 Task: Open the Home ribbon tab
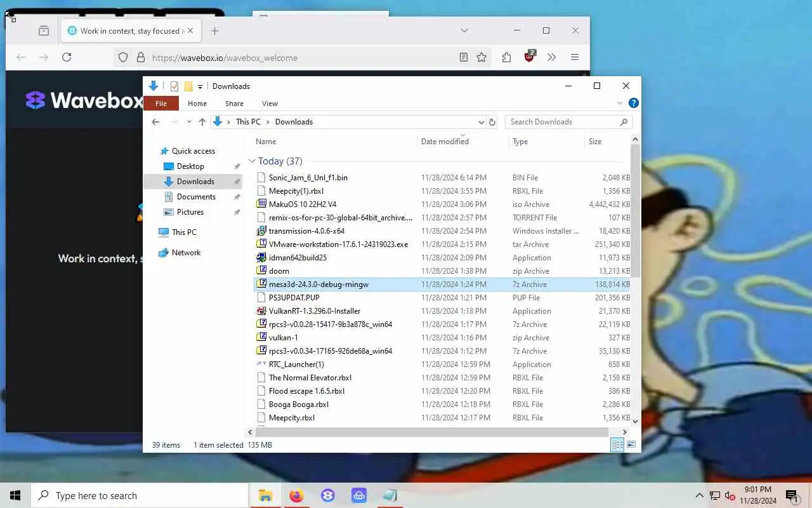coord(197,103)
